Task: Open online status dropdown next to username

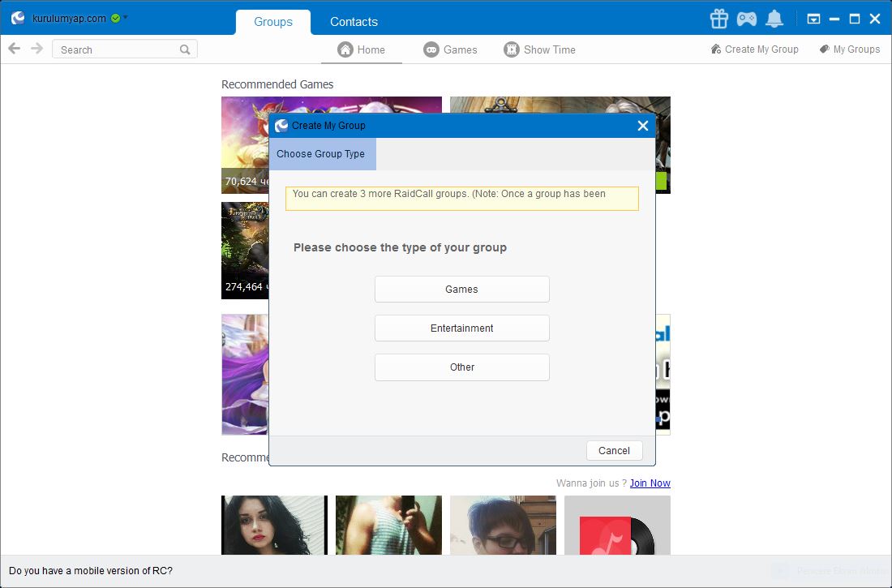Action: click(x=126, y=17)
